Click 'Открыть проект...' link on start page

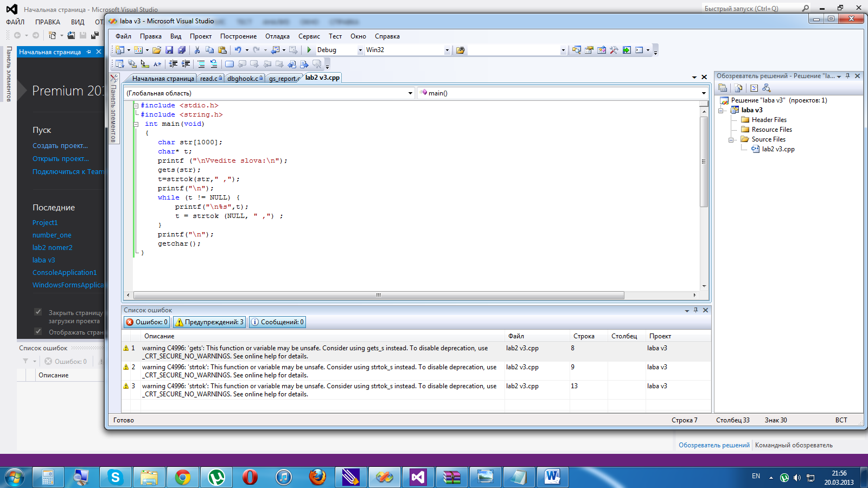[61, 159]
